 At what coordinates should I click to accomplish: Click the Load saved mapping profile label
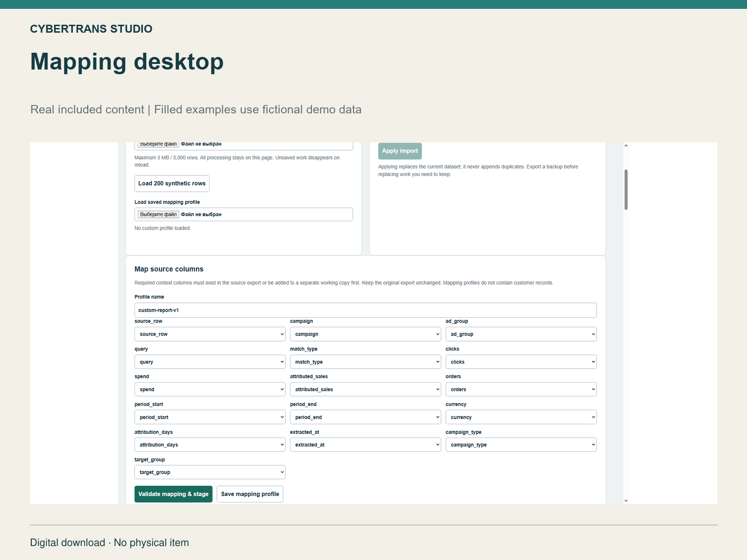167,202
